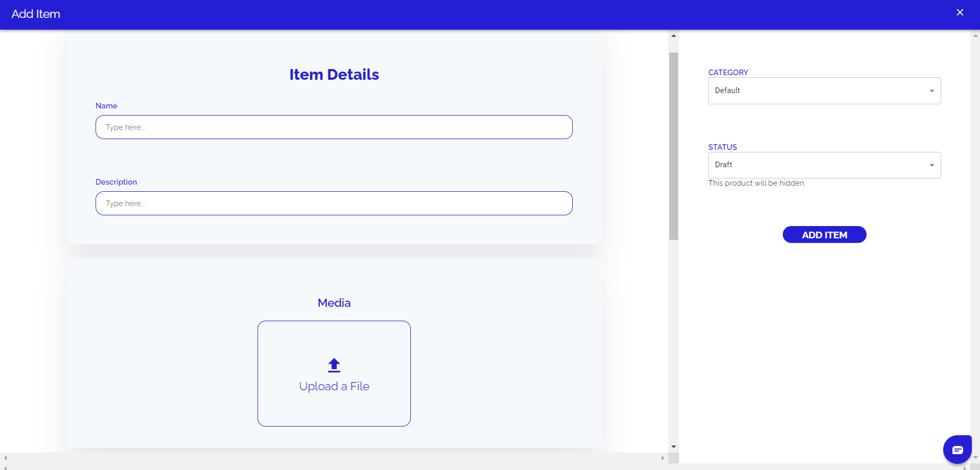
Task: Open the Status dropdown showing Draft
Action: pyautogui.click(x=824, y=165)
